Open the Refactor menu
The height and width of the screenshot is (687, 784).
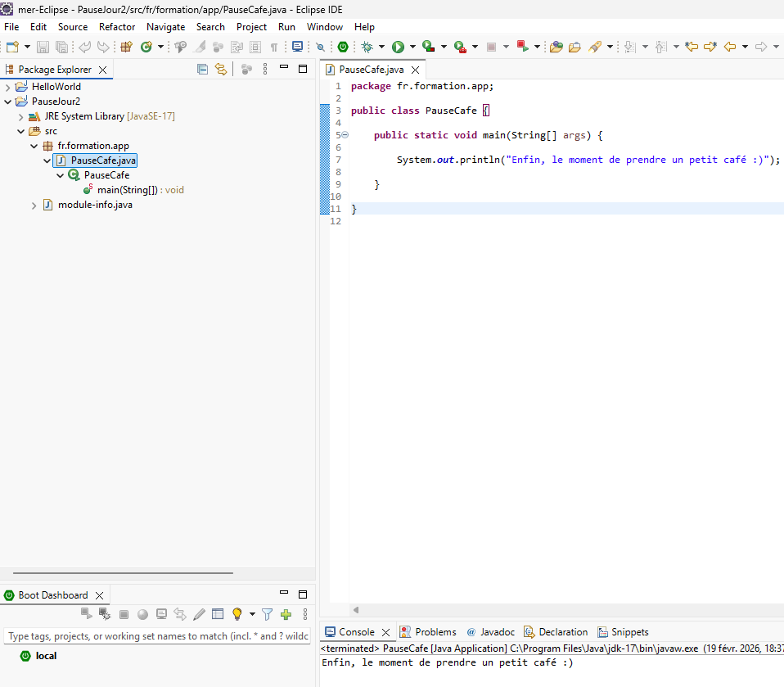(x=117, y=27)
